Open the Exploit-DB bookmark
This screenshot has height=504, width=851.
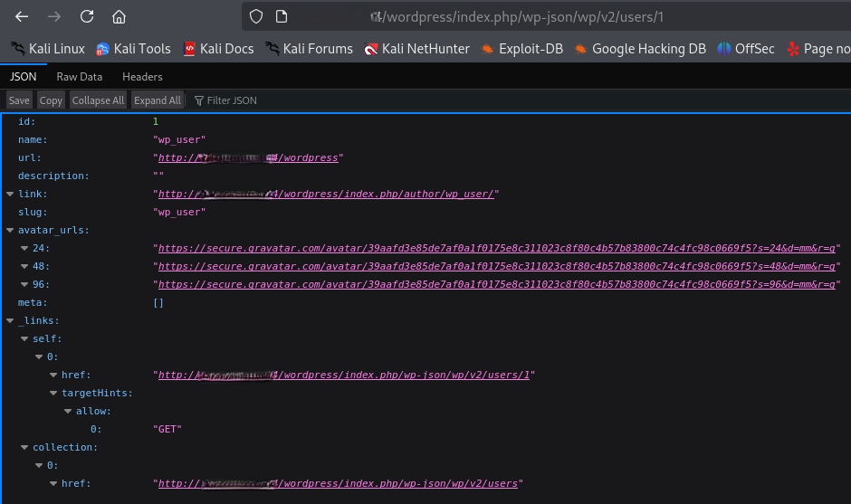(x=521, y=49)
